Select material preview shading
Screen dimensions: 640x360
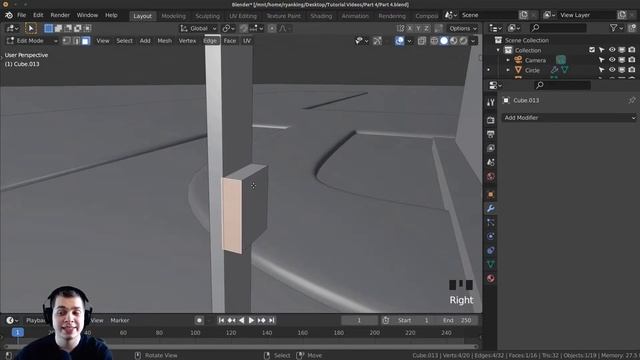click(453, 41)
